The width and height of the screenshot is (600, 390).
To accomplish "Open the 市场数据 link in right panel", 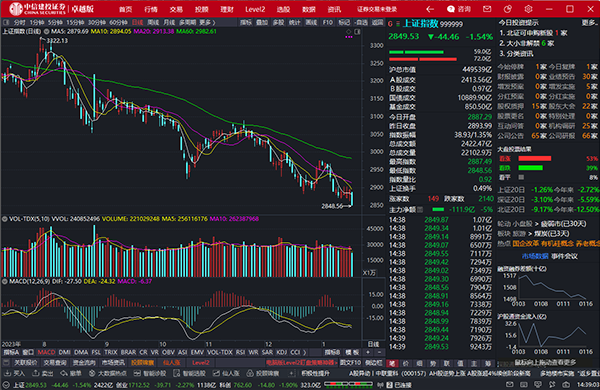I will (535, 256).
